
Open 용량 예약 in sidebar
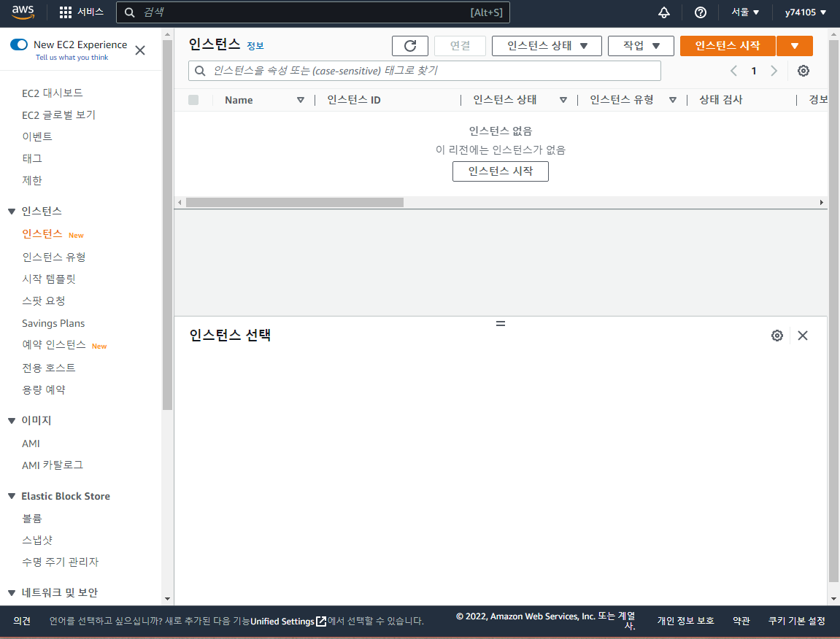coord(43,390)
